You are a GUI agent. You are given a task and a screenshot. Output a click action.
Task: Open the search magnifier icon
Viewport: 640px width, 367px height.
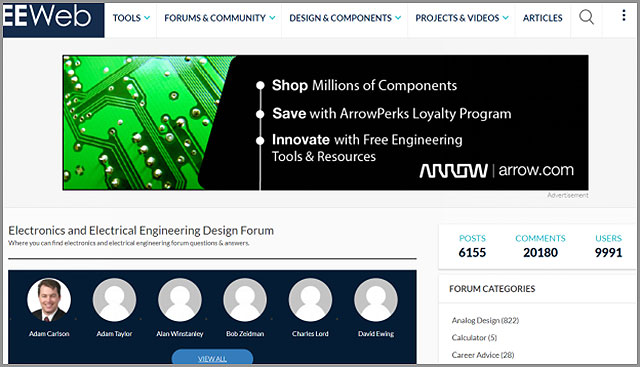[x=587, y=17]
